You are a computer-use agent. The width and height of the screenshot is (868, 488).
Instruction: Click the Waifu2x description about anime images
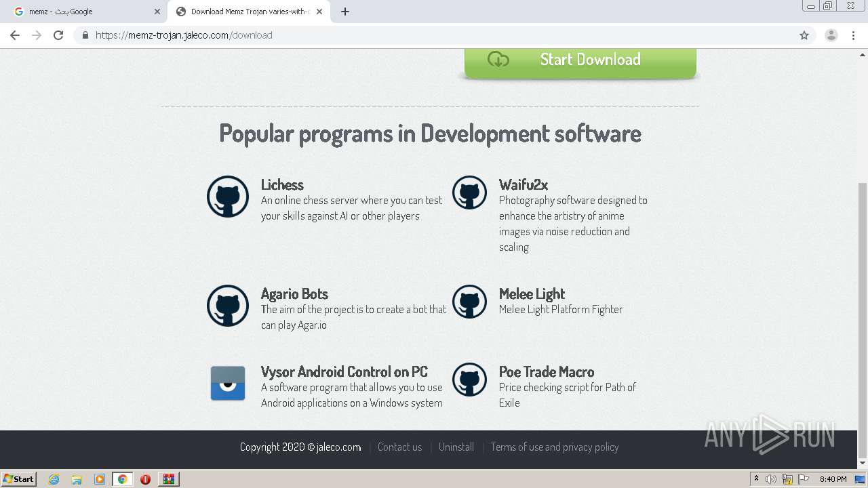573,224
